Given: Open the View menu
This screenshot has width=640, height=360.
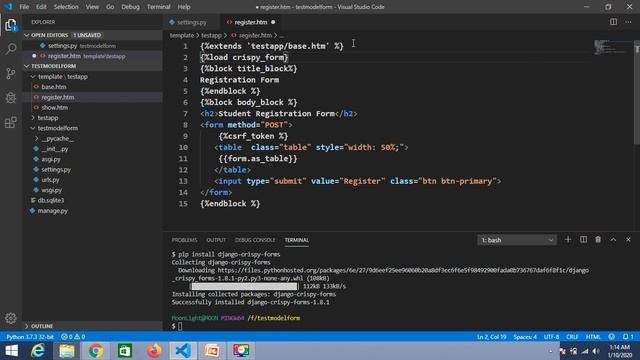Looking at the screenshot, I should click(x=92, y=7).
